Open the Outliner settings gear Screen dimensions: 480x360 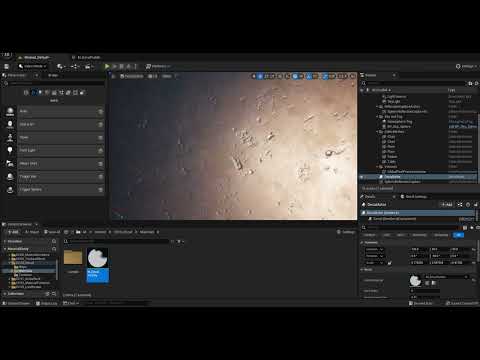(x=476, y=83)
